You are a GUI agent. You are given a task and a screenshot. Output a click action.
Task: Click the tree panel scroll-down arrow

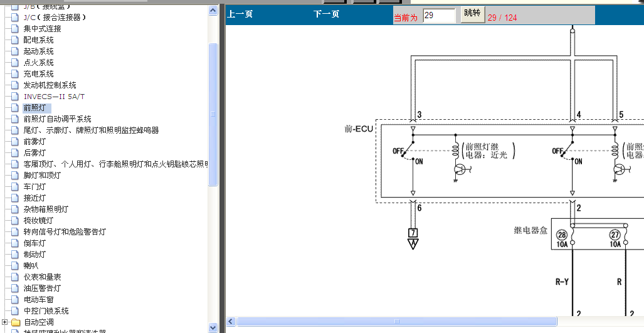213,327
